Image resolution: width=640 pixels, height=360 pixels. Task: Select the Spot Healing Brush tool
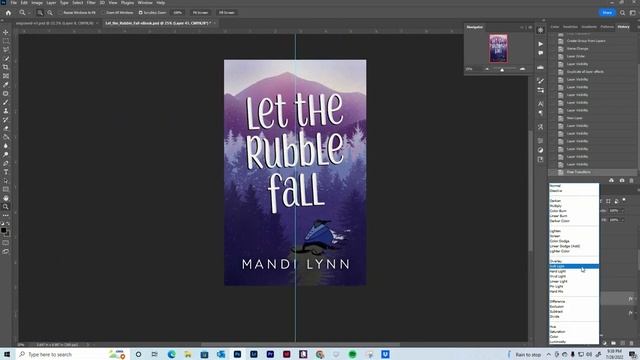[x=6, y=93]
